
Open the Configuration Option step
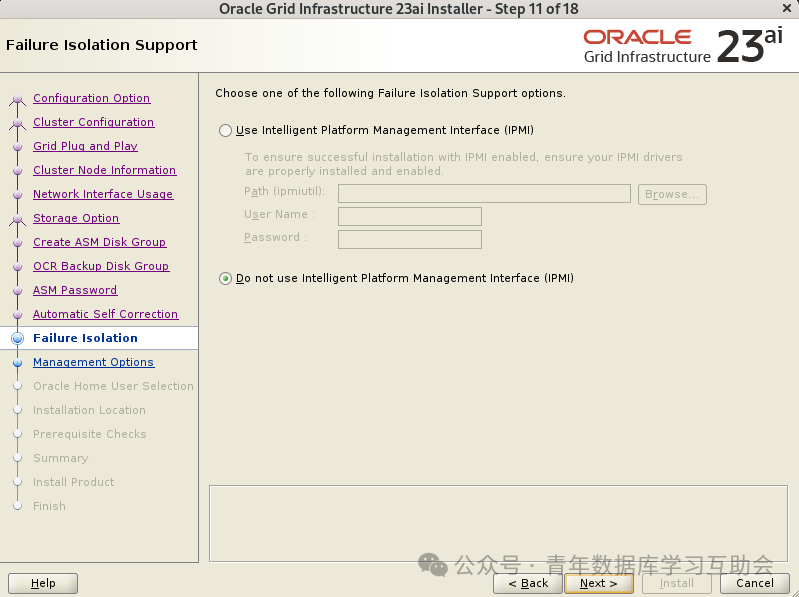pos(92,98)
